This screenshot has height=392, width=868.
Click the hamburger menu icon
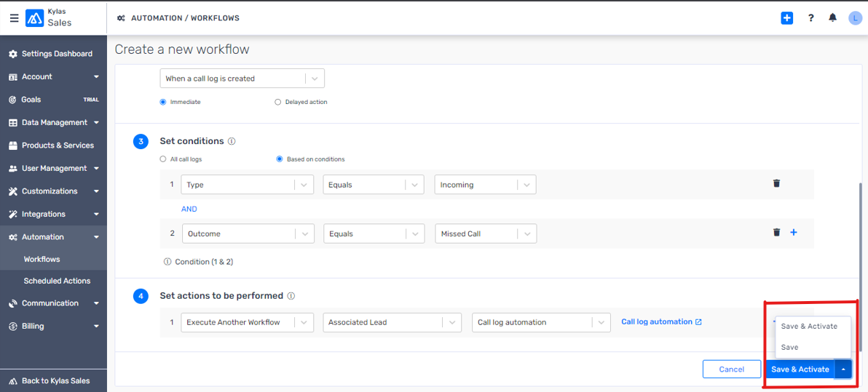14,18
